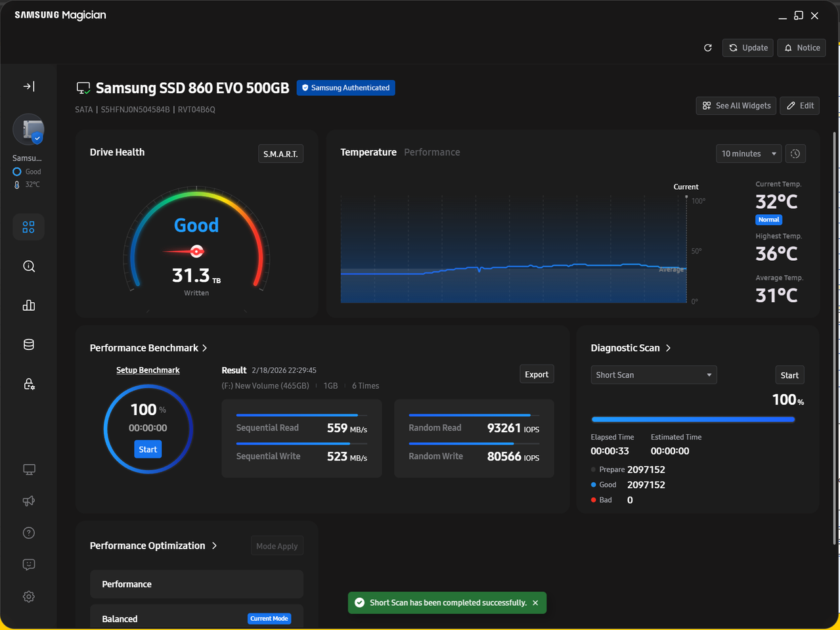Click the Current Mode badge on Balanced

[x=269, y=619]
